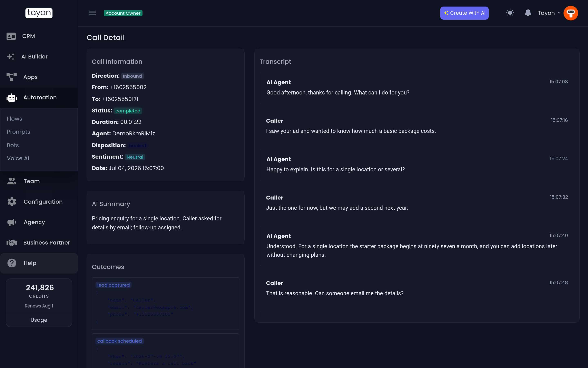Click Create With AI button

[464, 13]
